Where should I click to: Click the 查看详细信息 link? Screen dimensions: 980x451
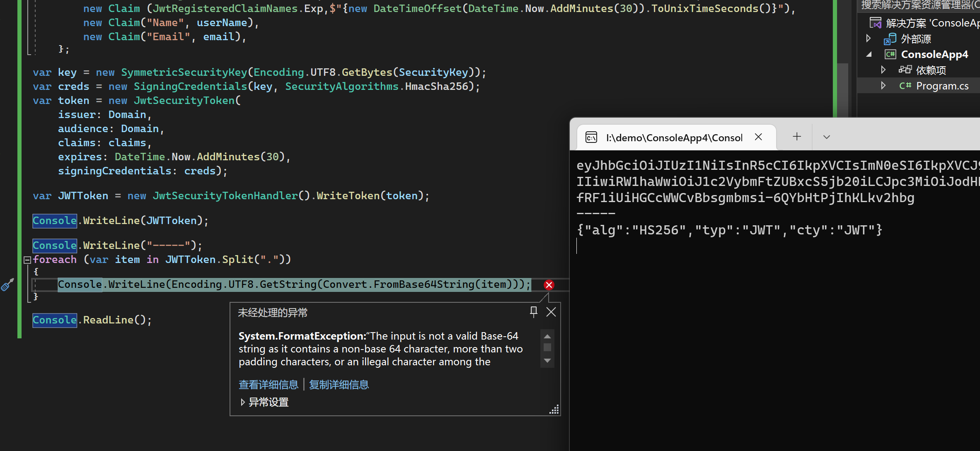pos(269,385)
